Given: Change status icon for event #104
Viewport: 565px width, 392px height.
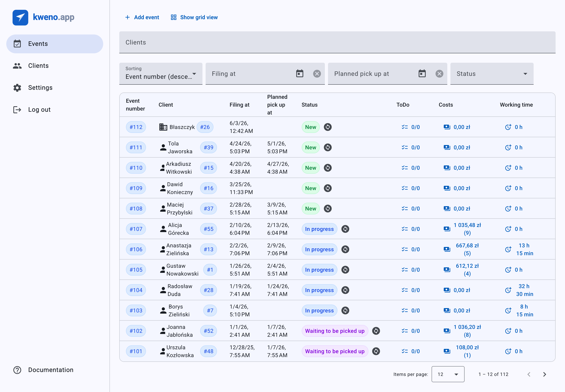Looking at the screenshot, I should click(345, 290).
